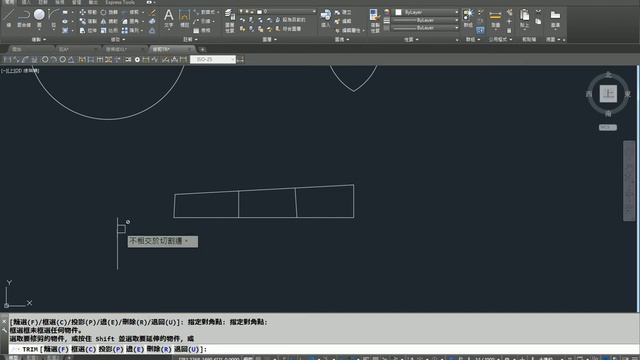
Task: Choose the Move (移動) modify tool
Action: pyautogui.click(x=88, y=12)
